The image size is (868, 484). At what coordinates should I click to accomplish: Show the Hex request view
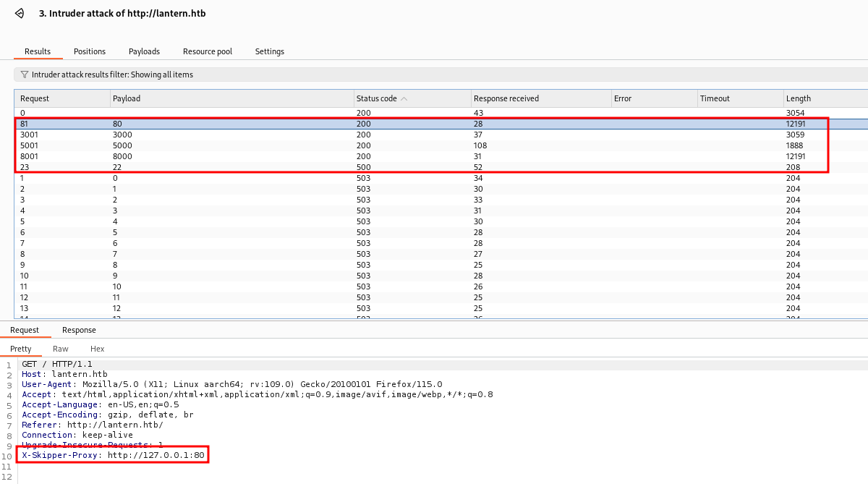point(97,349)
